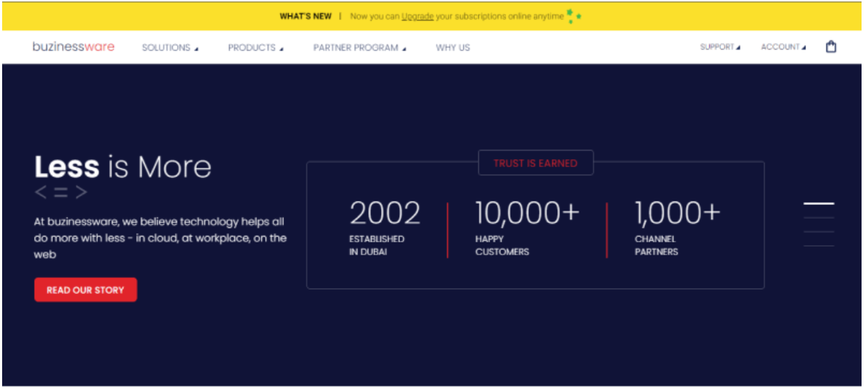Select the fourth slide indicator line
868x390 pixels.
coord(819,246)
